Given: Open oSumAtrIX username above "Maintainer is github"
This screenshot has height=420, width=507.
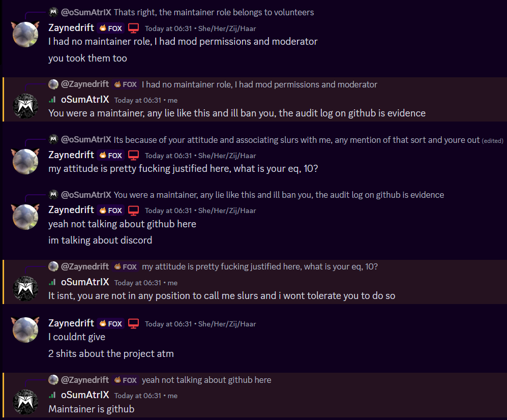Looking at the screenshot, I should coord(85,395).
